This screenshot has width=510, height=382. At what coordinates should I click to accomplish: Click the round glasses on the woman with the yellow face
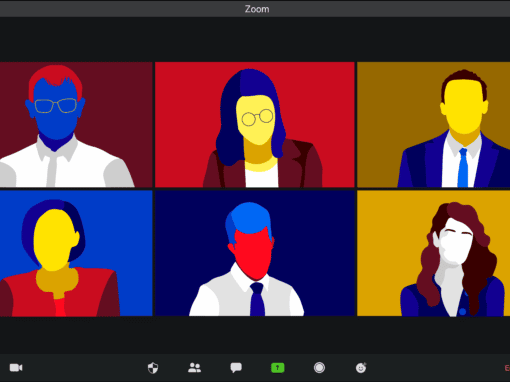(257, 118)
